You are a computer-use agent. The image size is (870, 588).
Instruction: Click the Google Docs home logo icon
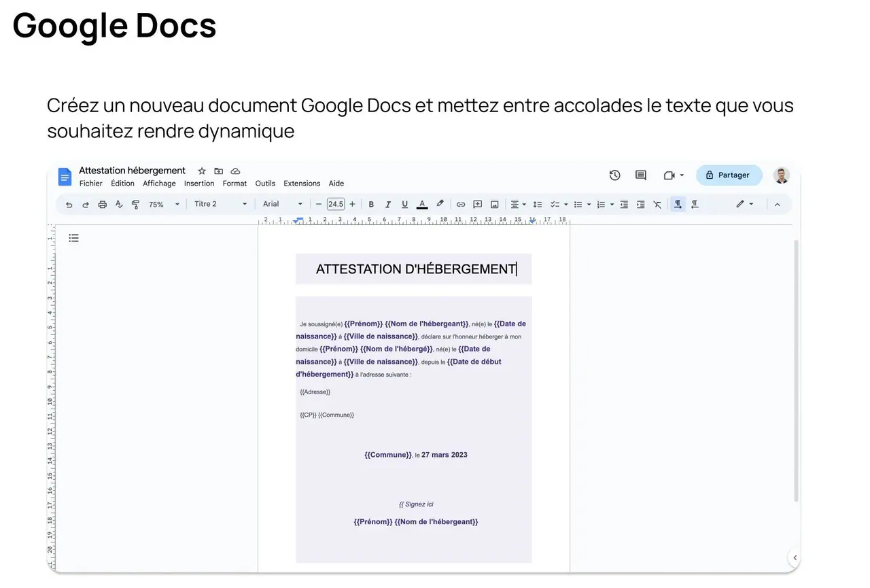(x=65, y=177)
